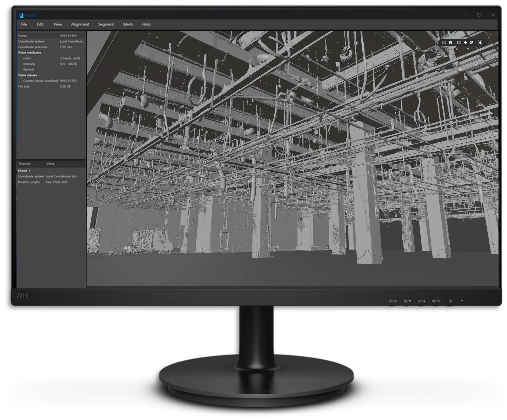Open the Segment menu
The height and width of the screenshot is (420, 507).
tap(106, 24)
